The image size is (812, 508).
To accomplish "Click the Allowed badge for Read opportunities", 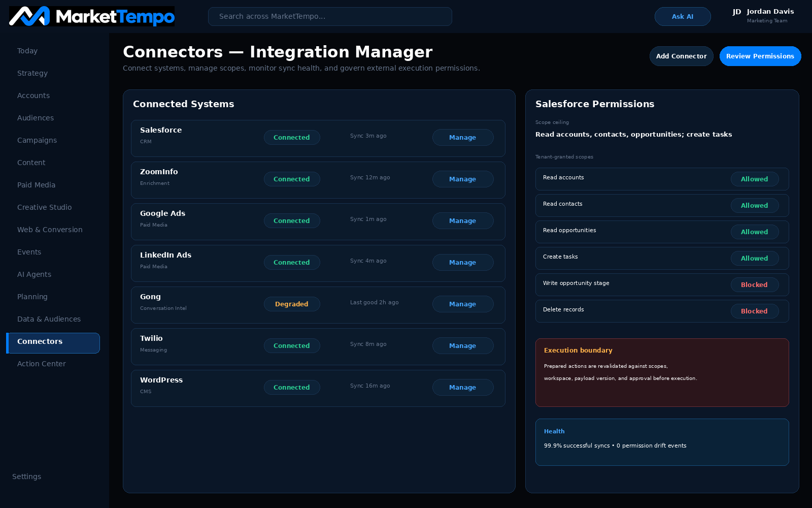I will point(755,232).
